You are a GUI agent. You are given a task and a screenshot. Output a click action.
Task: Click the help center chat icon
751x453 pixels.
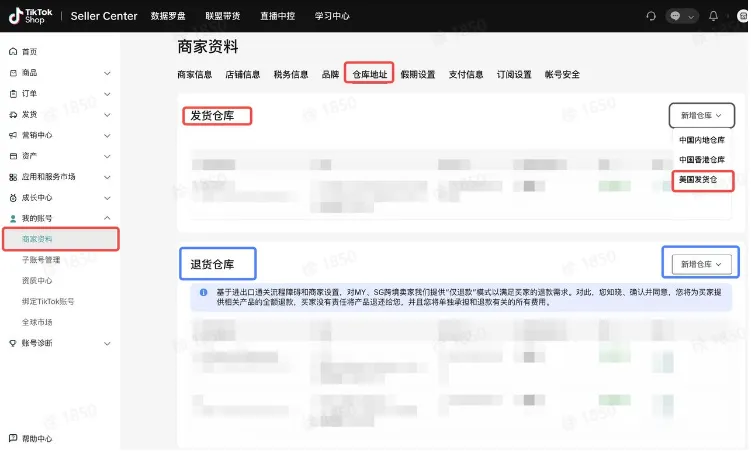[13, 438]
